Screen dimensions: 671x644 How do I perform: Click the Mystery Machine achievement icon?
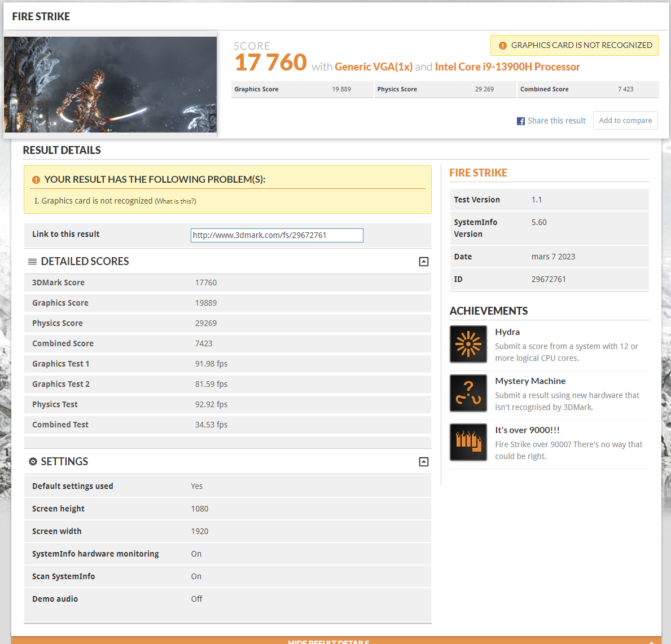point(468,393)
